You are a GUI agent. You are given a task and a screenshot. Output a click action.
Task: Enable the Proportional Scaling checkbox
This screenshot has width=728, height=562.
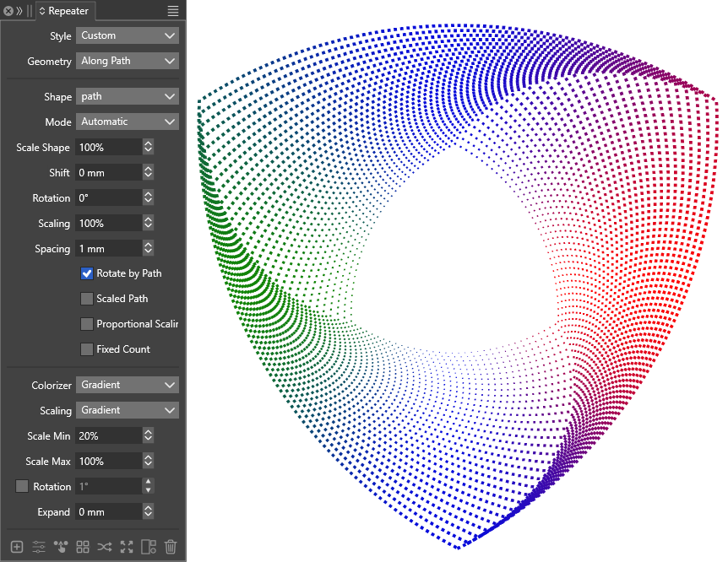(87, 324)
